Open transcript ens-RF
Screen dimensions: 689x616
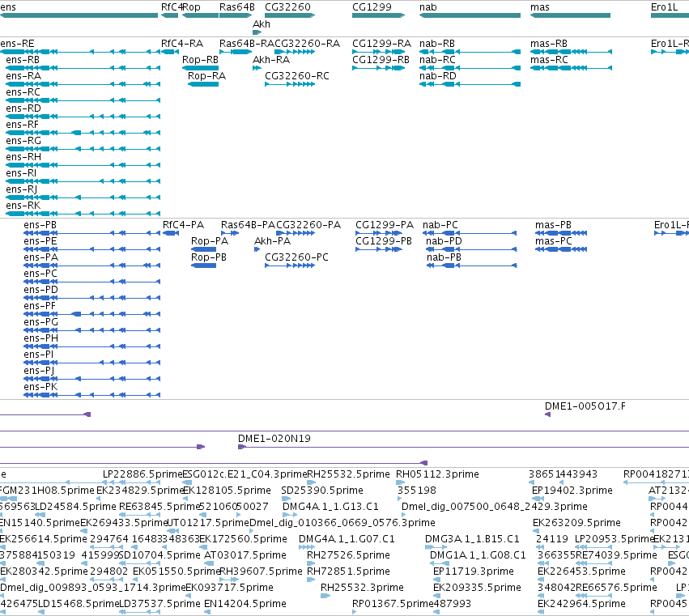83,133
